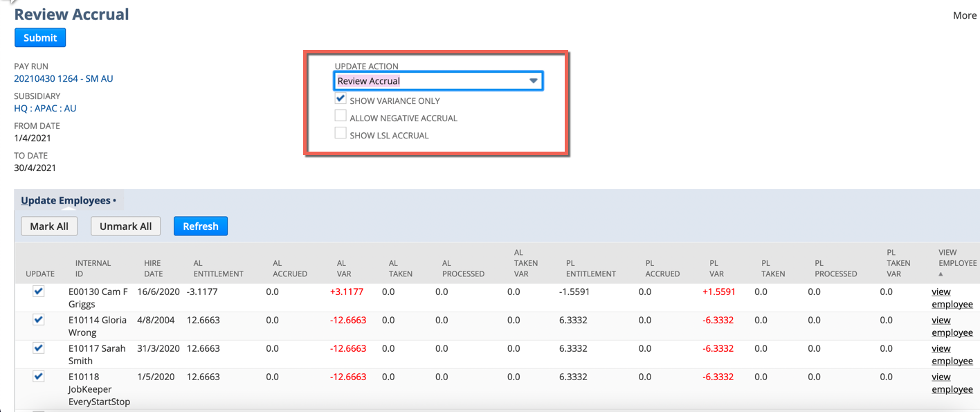980x412 pixels.
Task: Open the pay run 20210430 1264 record
Action: click(64, 78)
